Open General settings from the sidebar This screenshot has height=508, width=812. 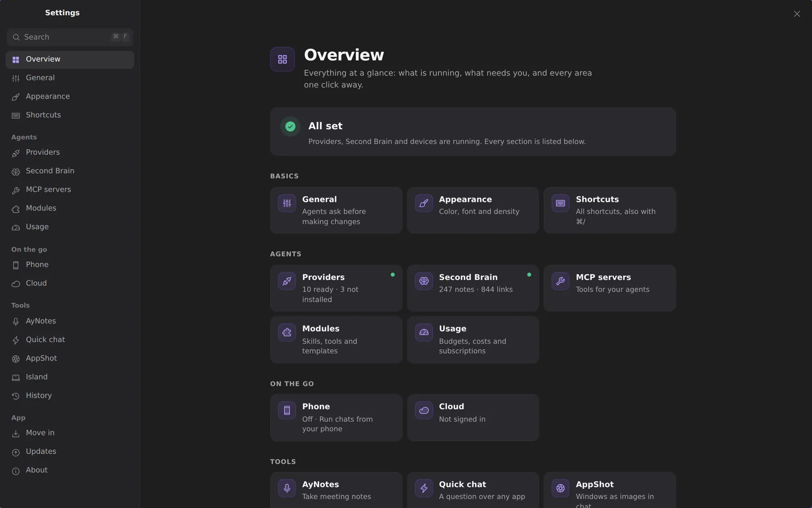(x=70, y=78)
